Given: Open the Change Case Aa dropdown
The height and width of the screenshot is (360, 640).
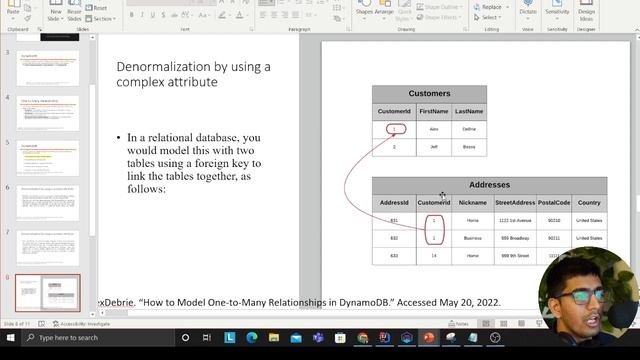Looking at the screenshot, I should [203, 15].
